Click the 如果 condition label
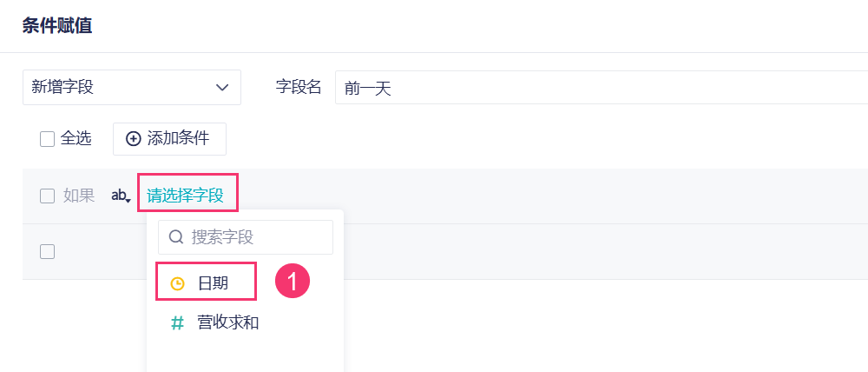This screenshot has height=372, width=868. tap(79, 196)
